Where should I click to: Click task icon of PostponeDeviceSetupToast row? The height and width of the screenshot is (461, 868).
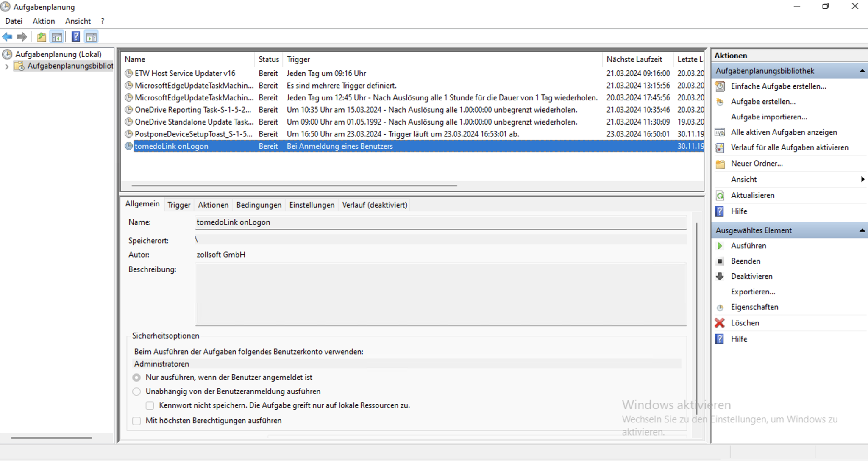pyautogui.click(x=129, y=134)
